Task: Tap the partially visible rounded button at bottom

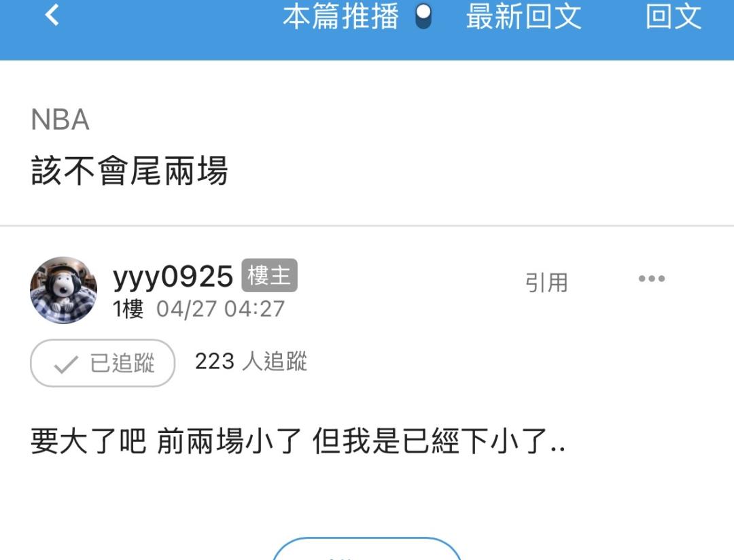Action: [x=366, y=548]
